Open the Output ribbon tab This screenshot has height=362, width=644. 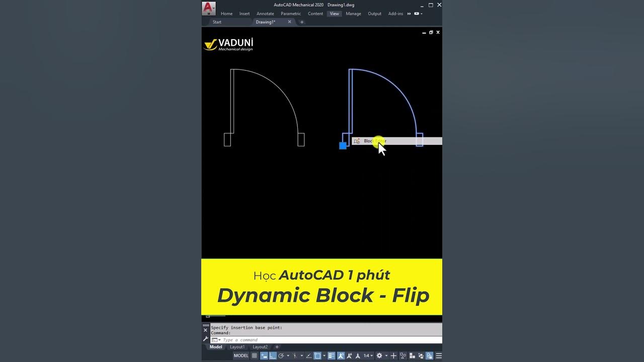(374, 14)
